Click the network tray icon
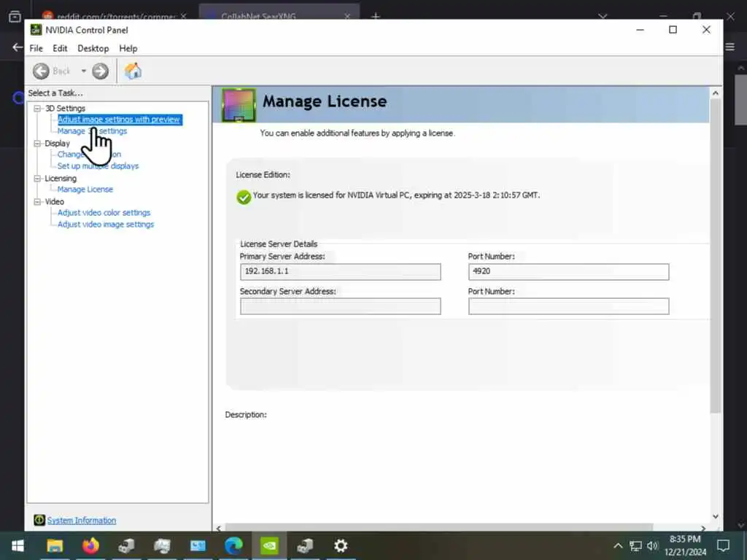The height and width of the screenshot is (560, 747). pos(635,545)
